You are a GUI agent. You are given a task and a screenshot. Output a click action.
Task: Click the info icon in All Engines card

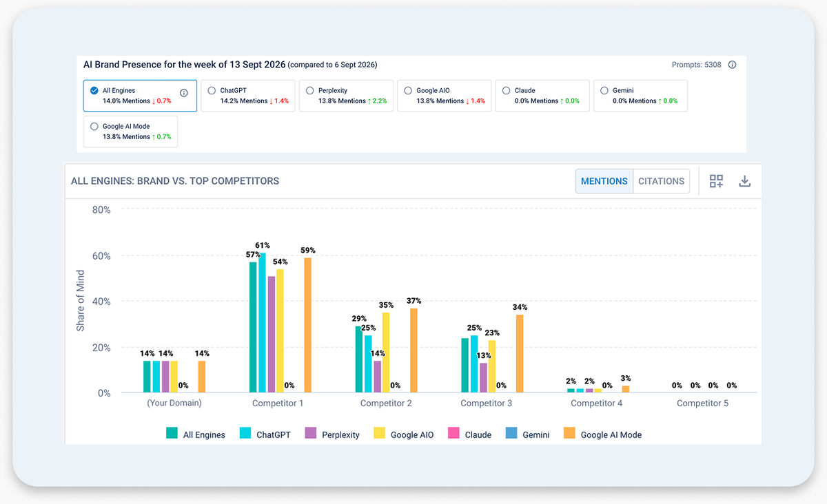[x=184, y=93]
